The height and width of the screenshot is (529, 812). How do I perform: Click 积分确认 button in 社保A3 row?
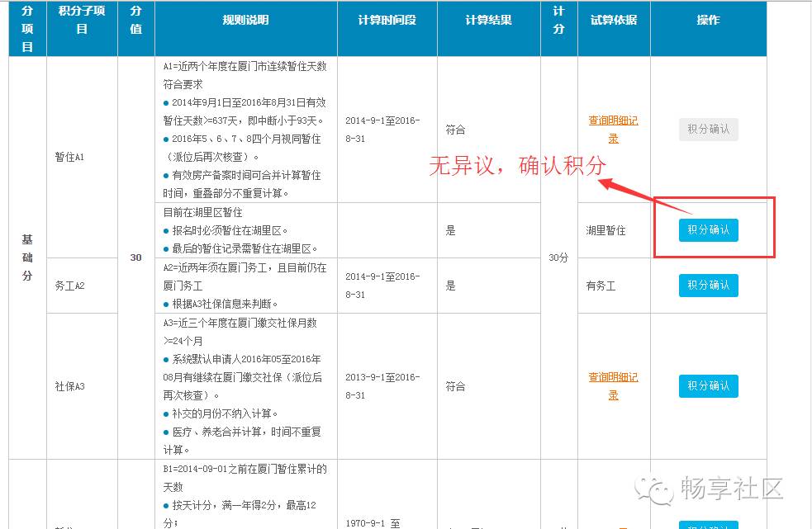point(709,386)
